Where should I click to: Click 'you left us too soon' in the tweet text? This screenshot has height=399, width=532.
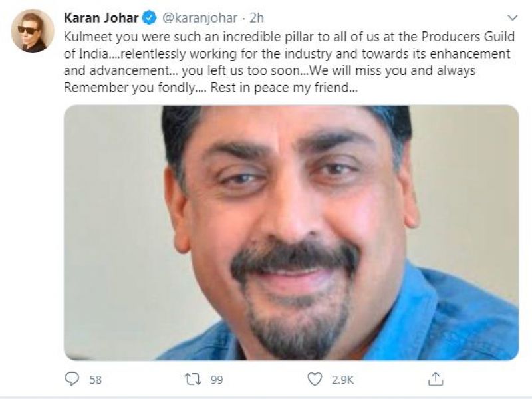(241, 70)
